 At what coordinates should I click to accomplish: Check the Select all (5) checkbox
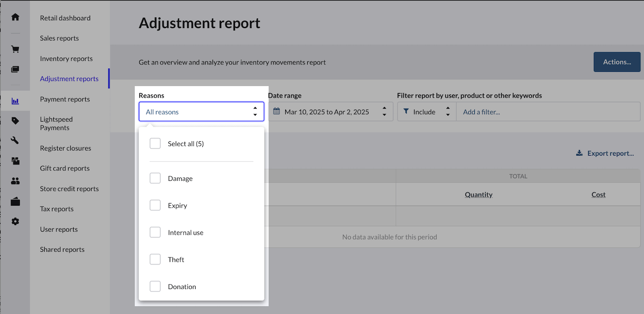tap(155, 144)
